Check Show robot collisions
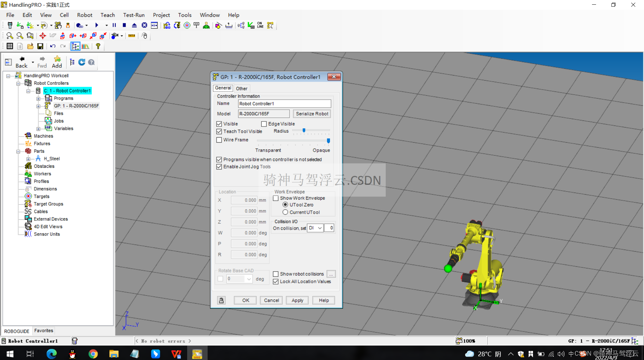The width and height of the screenshot is (644, 360). [276, 274]
